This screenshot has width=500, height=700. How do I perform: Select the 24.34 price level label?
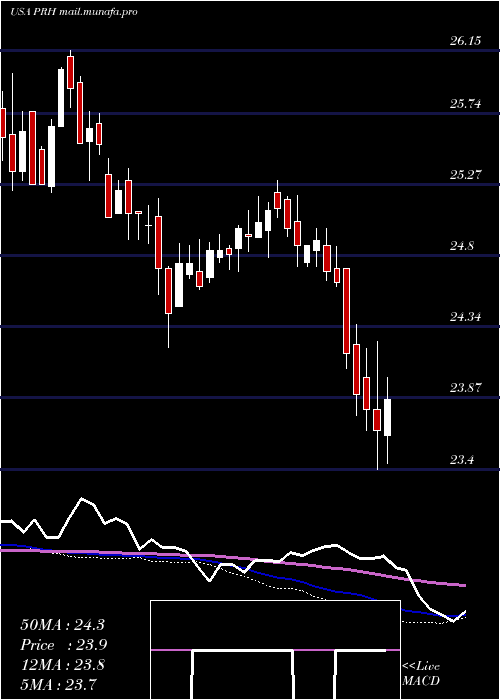465,317
